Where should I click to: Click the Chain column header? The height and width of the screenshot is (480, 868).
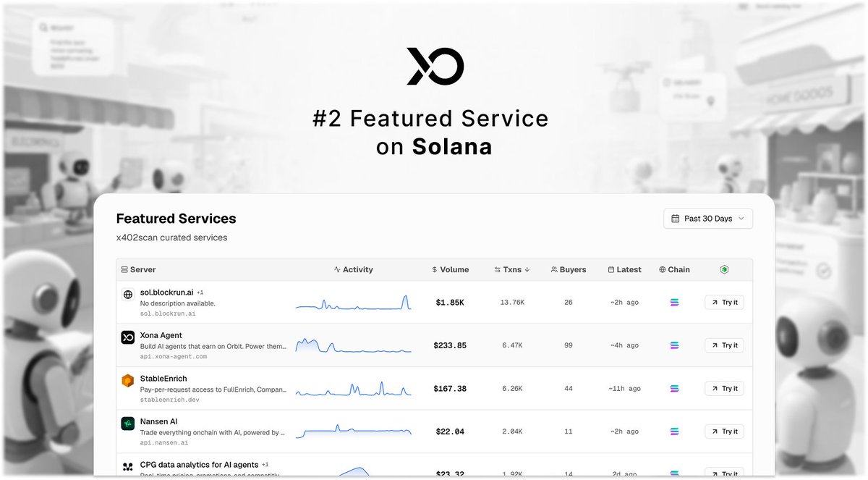pos(674,269)
